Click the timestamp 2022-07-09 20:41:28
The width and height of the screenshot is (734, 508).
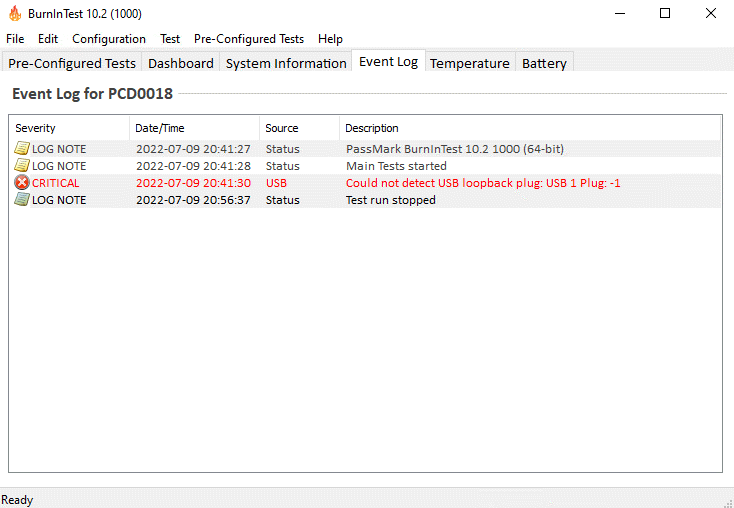[193, 166]
